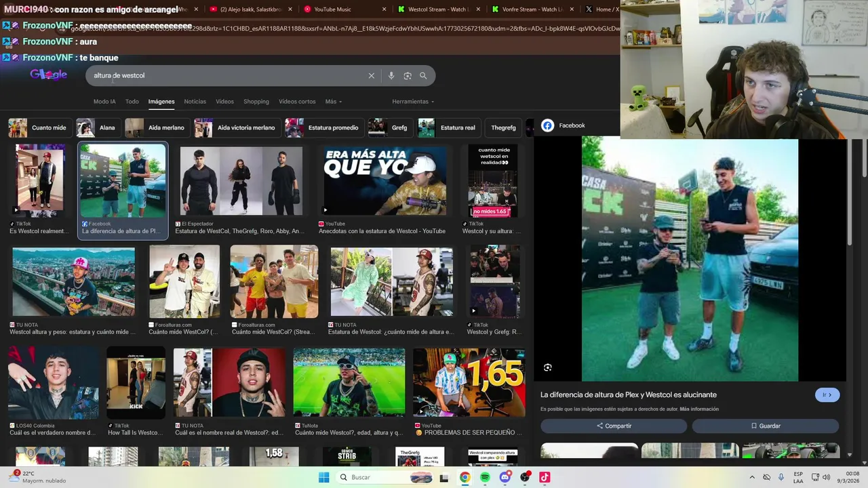Select the Noticias results tab

point(195,102)
